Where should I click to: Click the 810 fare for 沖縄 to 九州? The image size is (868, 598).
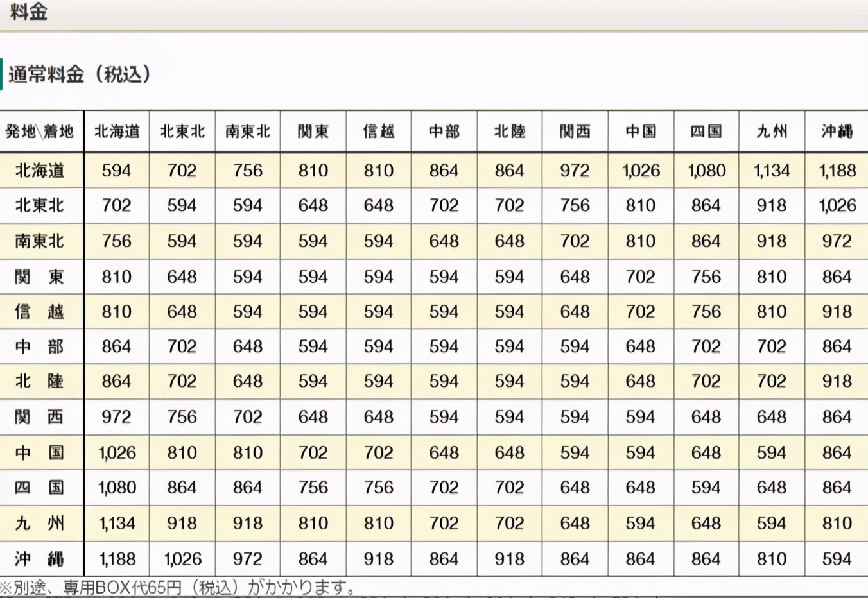pos(771,558)
